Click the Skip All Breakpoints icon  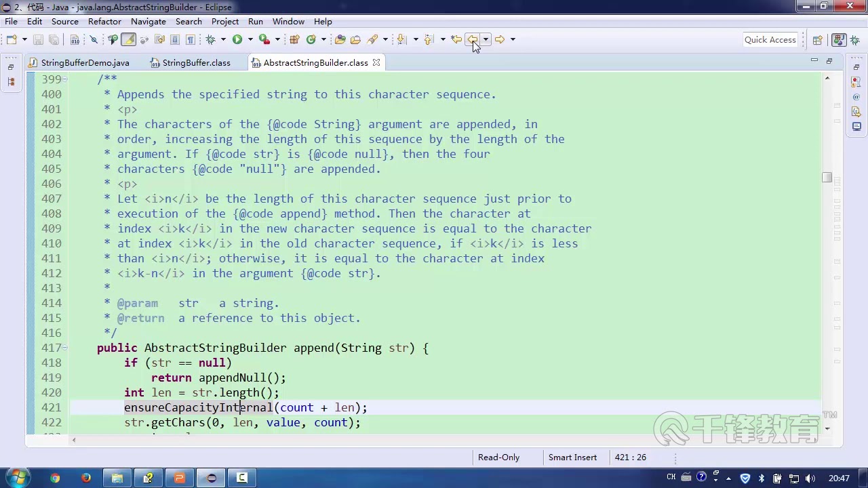pyautogui.click(x=94, y=39)
